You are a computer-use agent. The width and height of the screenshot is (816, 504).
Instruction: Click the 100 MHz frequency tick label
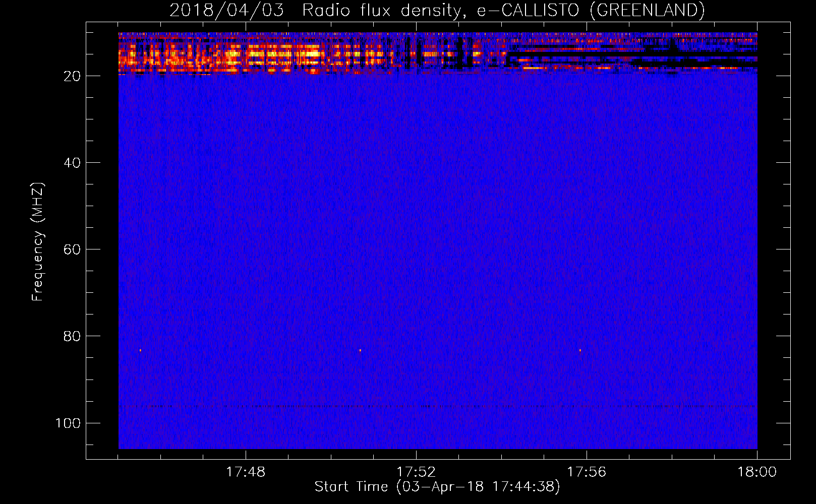(x=68, y=423)
